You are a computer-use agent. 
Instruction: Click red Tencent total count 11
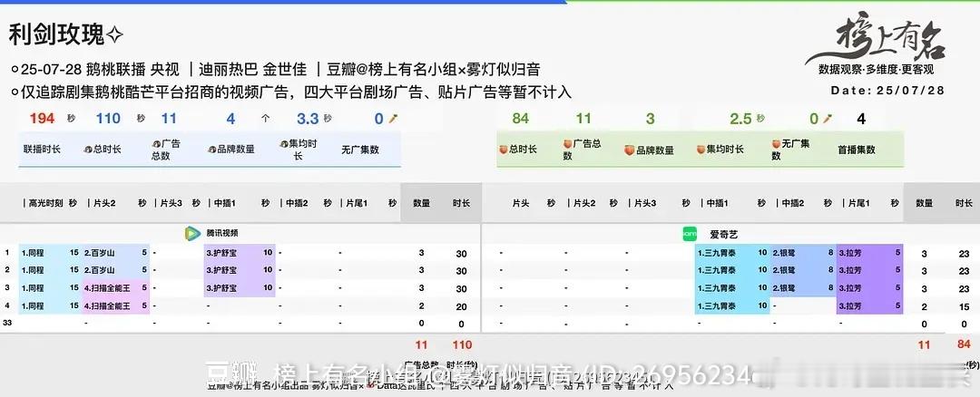pyautogui.click(x=421, y=344)
